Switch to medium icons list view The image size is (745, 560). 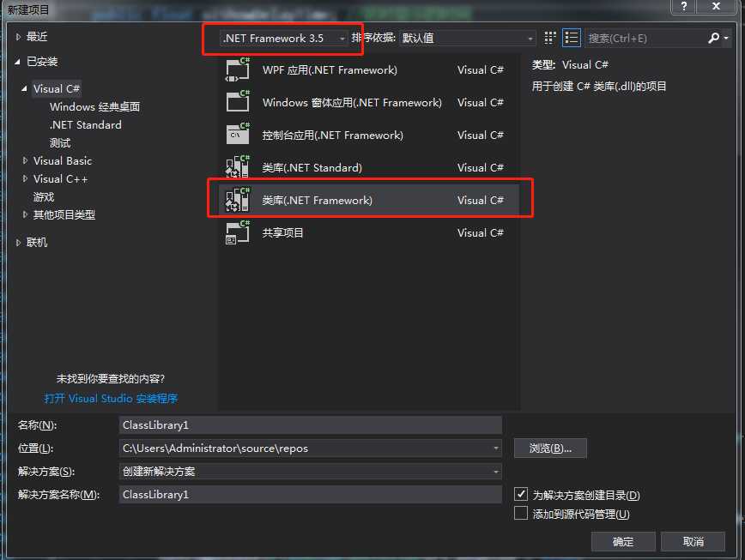(x=571, y=38)
